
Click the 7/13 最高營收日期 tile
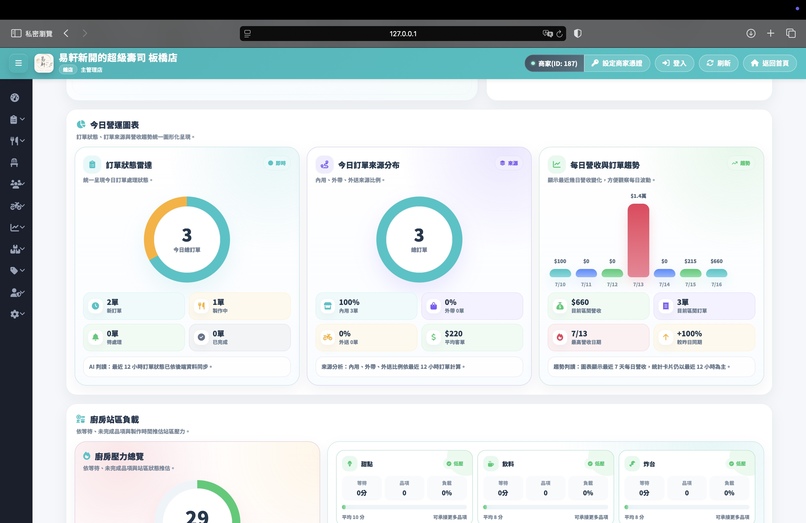point(598,337)
